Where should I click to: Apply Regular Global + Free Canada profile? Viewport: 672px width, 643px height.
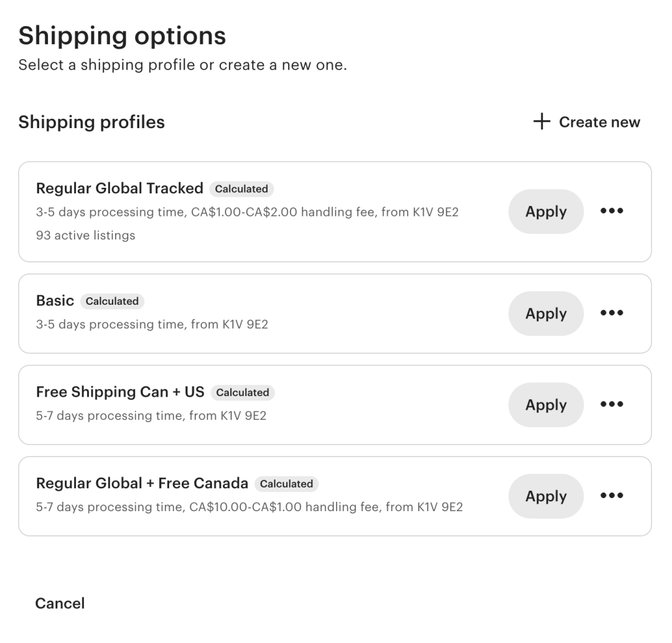(x=546, y=496)
